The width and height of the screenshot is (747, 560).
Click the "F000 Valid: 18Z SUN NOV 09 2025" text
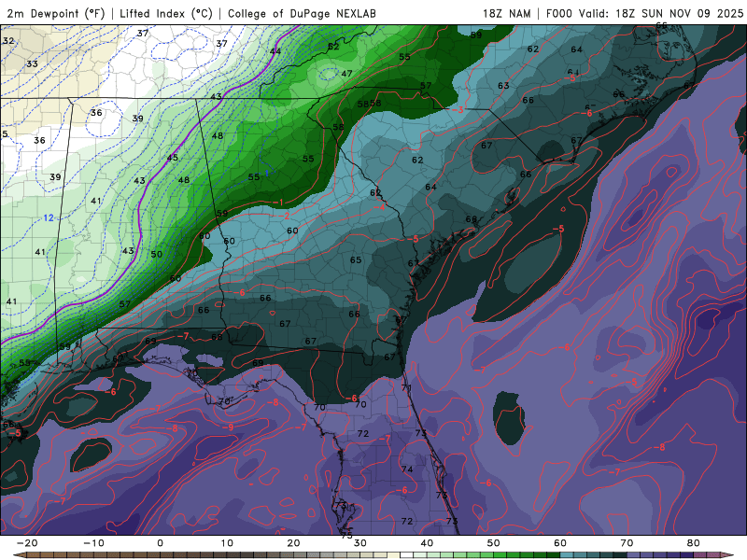pos(644,14)
